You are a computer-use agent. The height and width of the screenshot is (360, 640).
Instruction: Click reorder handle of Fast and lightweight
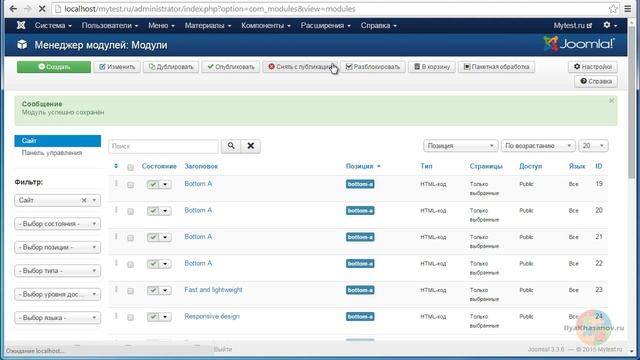(x=116, y=290)
